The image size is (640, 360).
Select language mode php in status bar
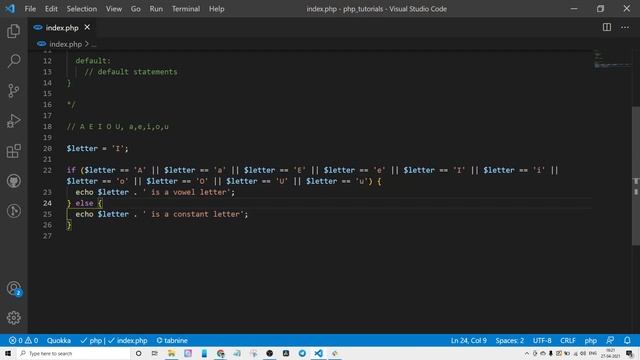pyautogui.click(x=590, y=340)
